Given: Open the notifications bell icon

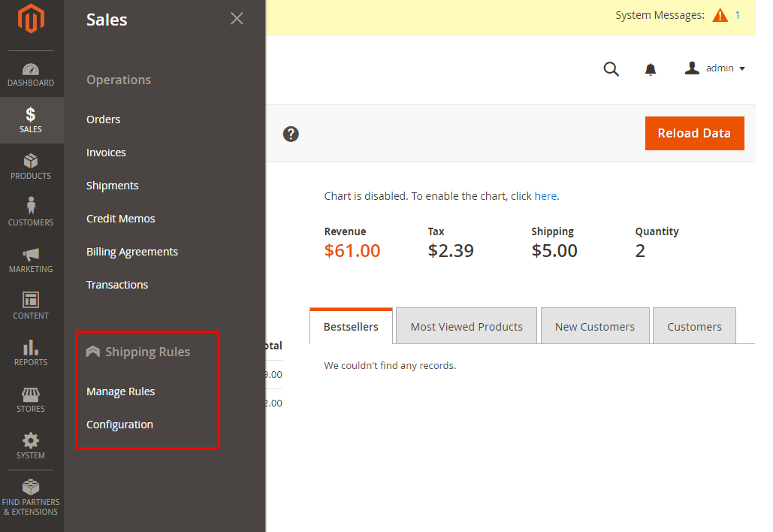Looking at the screenshot, I should (651, 69).
